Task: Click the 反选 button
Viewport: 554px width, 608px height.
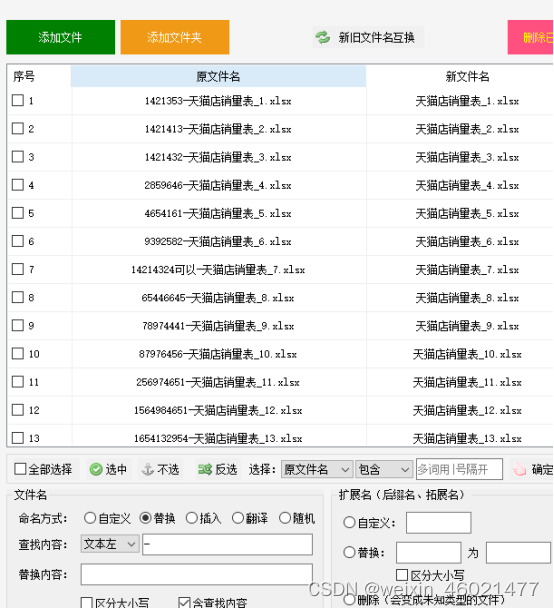Action: pyautogui.click(x=218, y=470)
